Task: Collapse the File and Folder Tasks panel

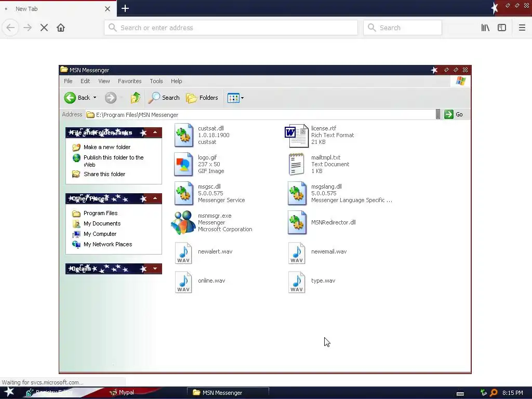Action: tap(155, 132)
